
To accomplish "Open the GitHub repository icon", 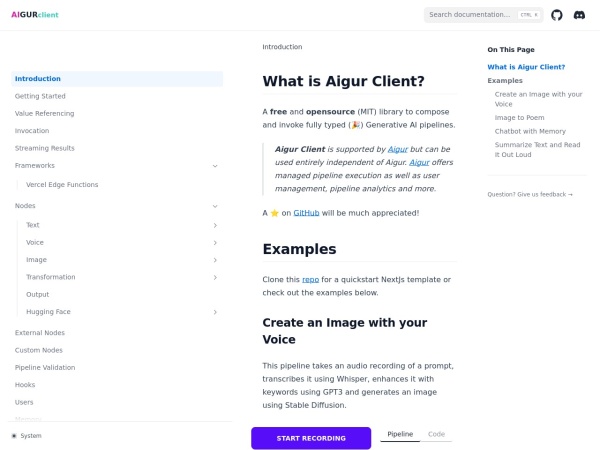I will [x=557, y=15].
